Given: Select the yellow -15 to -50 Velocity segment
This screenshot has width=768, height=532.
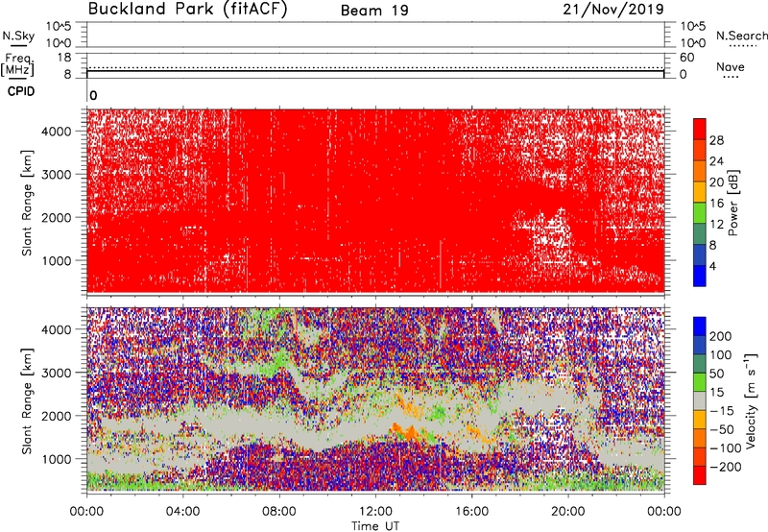Looking at the screenshot, I should pos(700,420).
